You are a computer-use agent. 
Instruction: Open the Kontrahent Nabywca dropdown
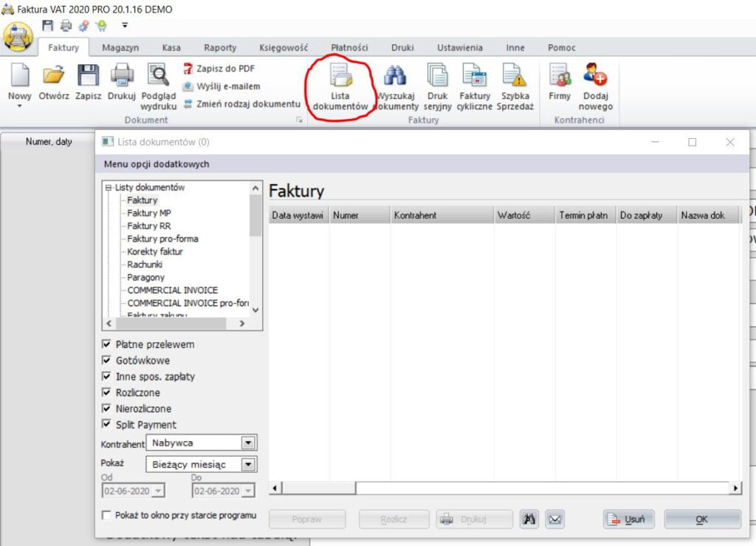click(249, 443)
